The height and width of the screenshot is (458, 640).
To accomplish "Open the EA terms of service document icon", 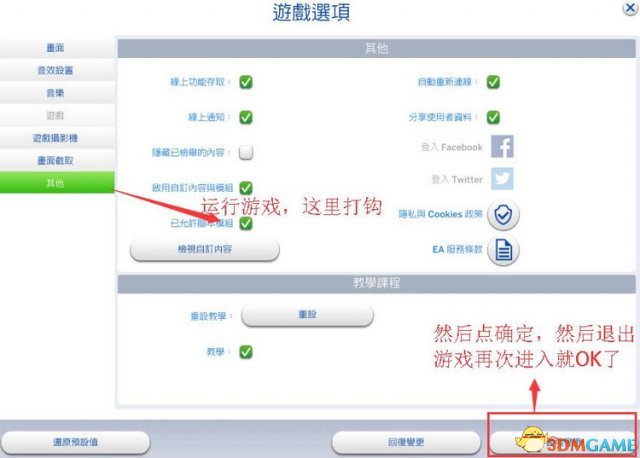I will pos(503,250).
